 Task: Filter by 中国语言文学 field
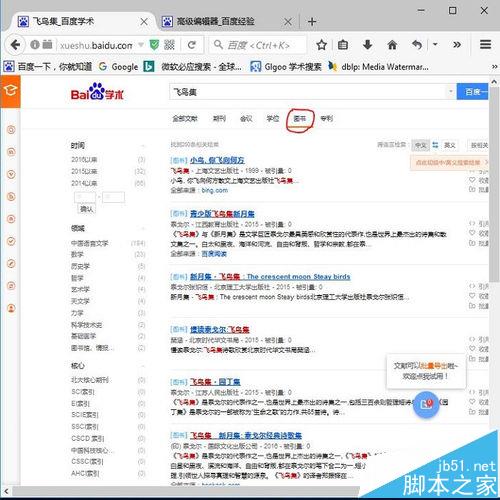pyautogui.click(x=89, y=243)
